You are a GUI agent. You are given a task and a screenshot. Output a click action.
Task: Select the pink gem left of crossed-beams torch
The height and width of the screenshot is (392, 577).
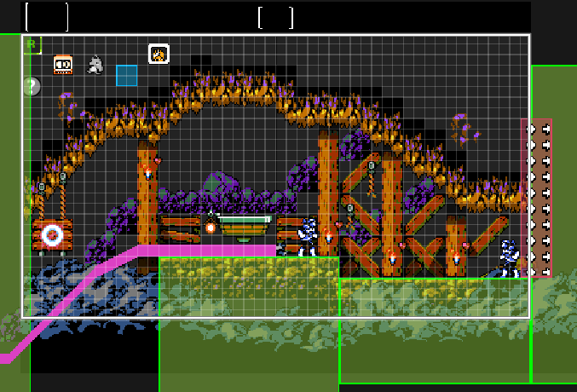[402, 245]
